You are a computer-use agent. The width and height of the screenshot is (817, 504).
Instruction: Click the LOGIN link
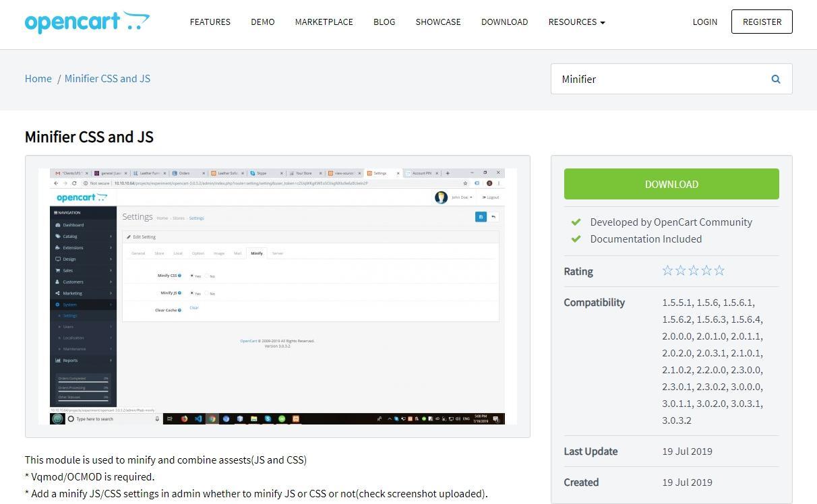[x=705, y=22]
